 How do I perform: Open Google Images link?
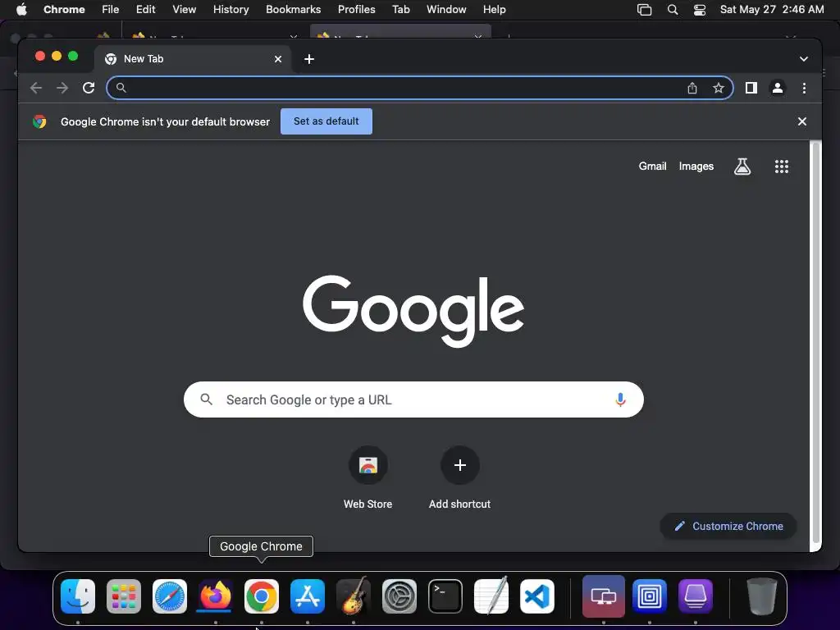[x=696, y=166]
